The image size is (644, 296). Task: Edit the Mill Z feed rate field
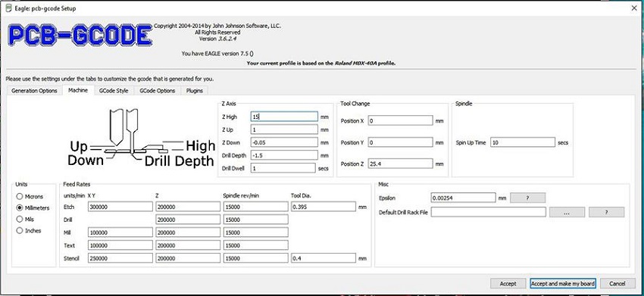point(188,232)
